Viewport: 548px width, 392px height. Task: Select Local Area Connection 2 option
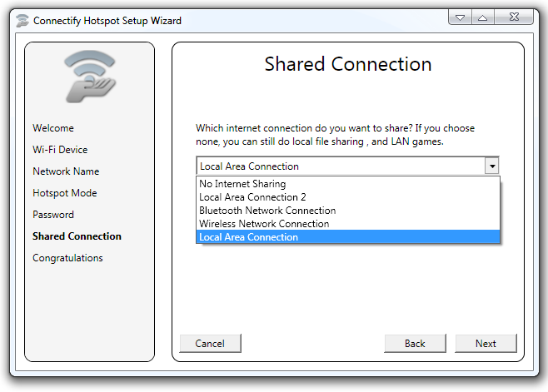click(348, 197)
